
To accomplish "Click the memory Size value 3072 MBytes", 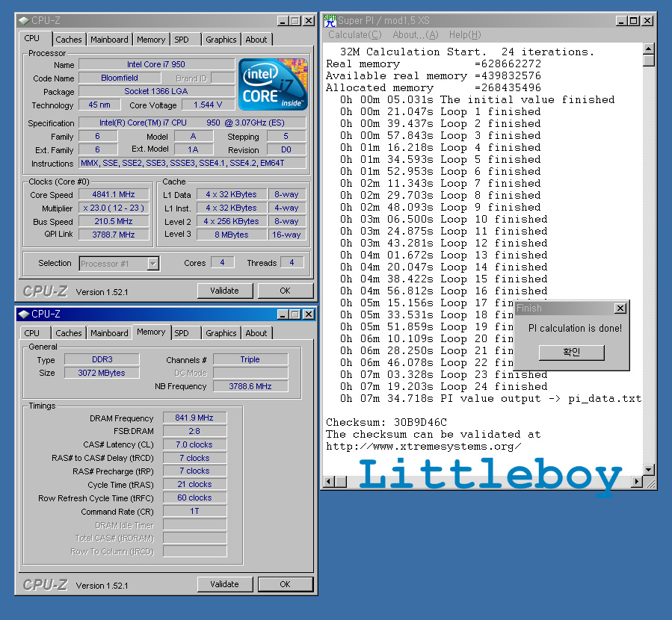I will pyautogui.click(x=102, y=373).
